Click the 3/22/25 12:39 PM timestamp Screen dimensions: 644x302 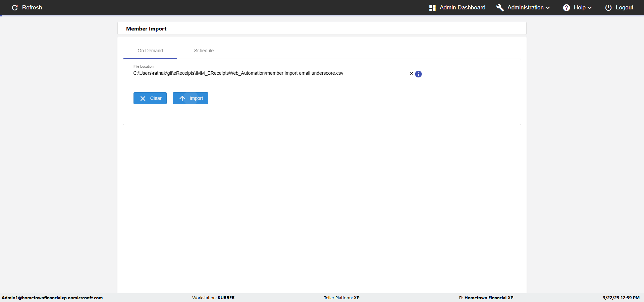[621, 298]
